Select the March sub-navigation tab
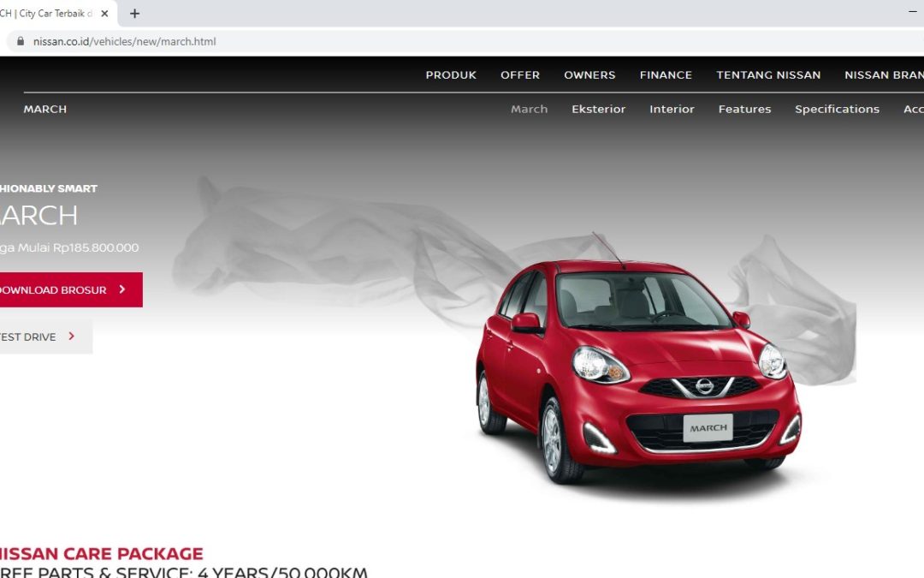The width and height of the screenshot is (924, 578). (x=529, y=110)
